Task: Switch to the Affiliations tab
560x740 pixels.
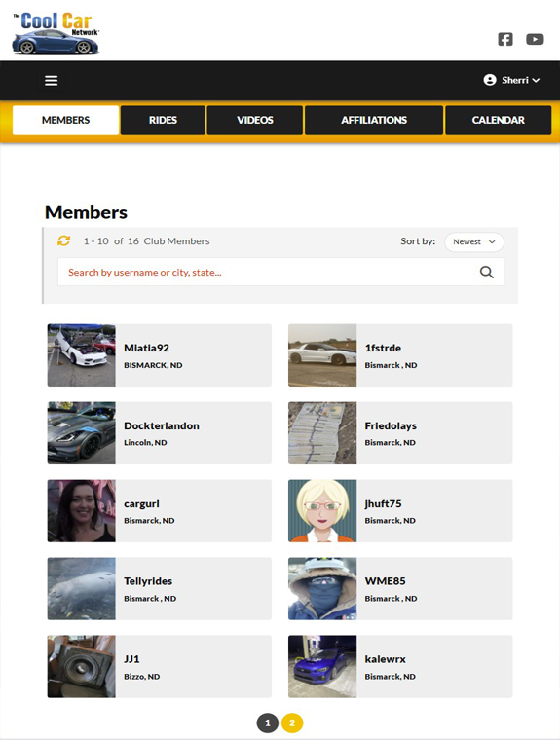Action: tap(374, 120)
